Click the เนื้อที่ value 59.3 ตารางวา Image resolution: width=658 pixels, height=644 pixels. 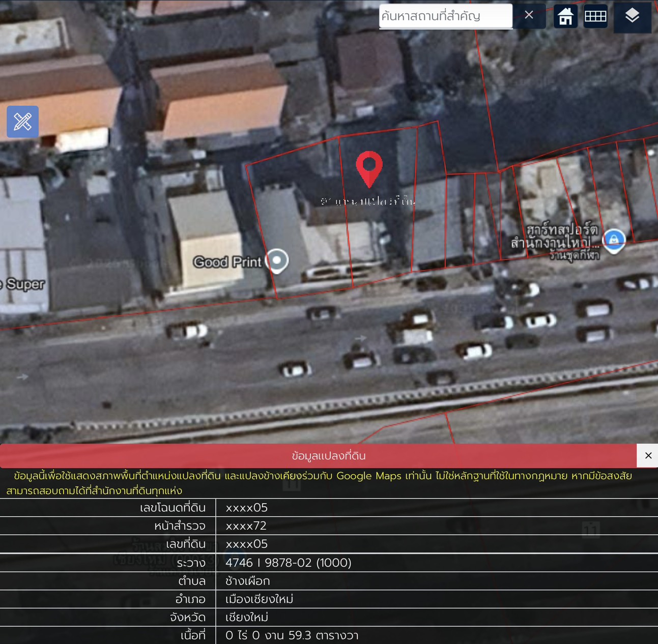[x=292, y=635]
